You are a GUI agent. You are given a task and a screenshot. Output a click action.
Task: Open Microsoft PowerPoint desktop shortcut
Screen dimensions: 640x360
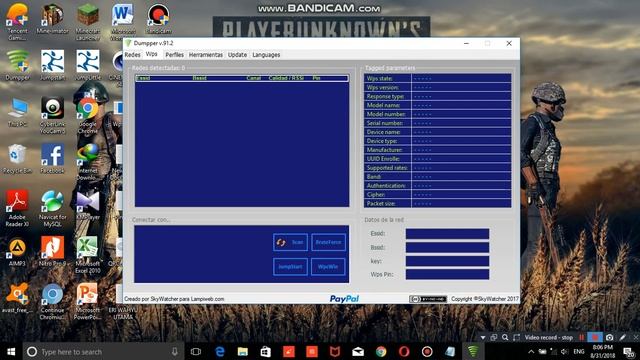pyautogui.click(x=87, y=302)
